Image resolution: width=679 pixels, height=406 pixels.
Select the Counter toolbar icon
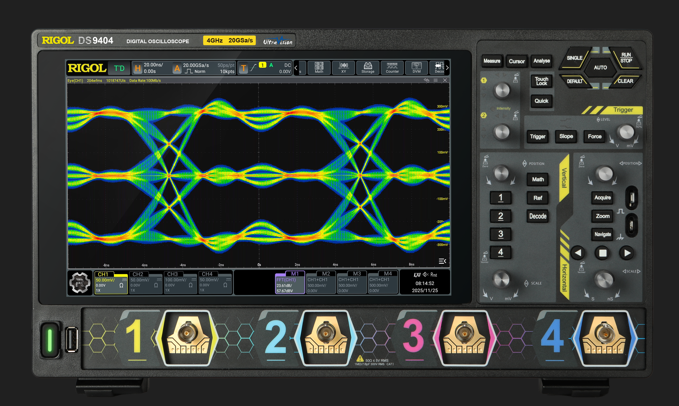(x=392, y=68)
